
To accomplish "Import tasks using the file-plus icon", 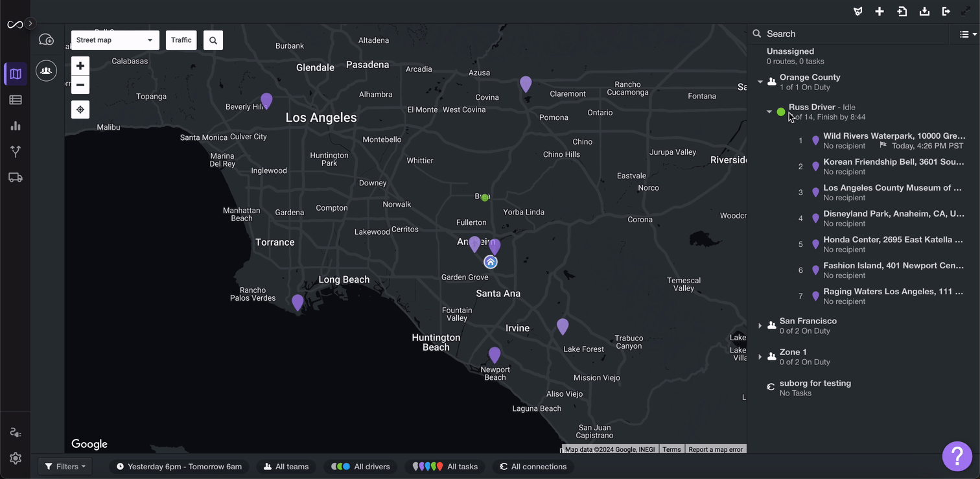I will tap(902, 12).
